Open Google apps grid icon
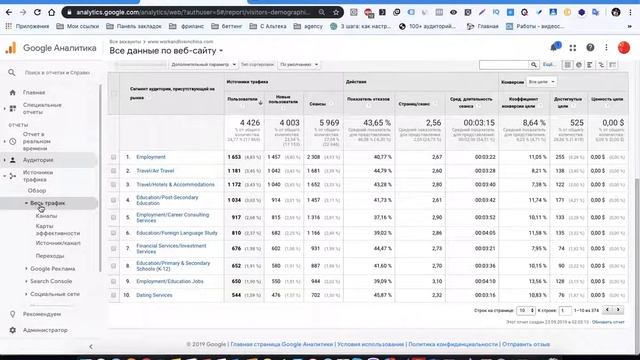Screen dimensions: 640x360 pos(573,48)
